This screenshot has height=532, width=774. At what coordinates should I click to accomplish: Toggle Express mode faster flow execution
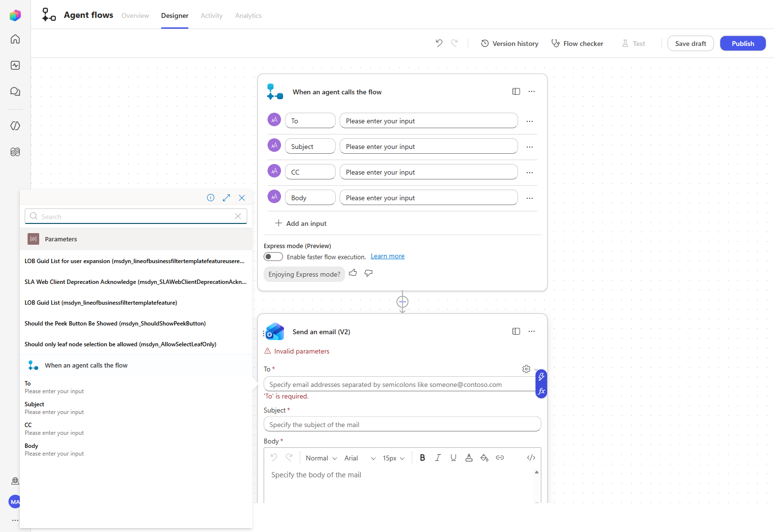click(273, 256)
